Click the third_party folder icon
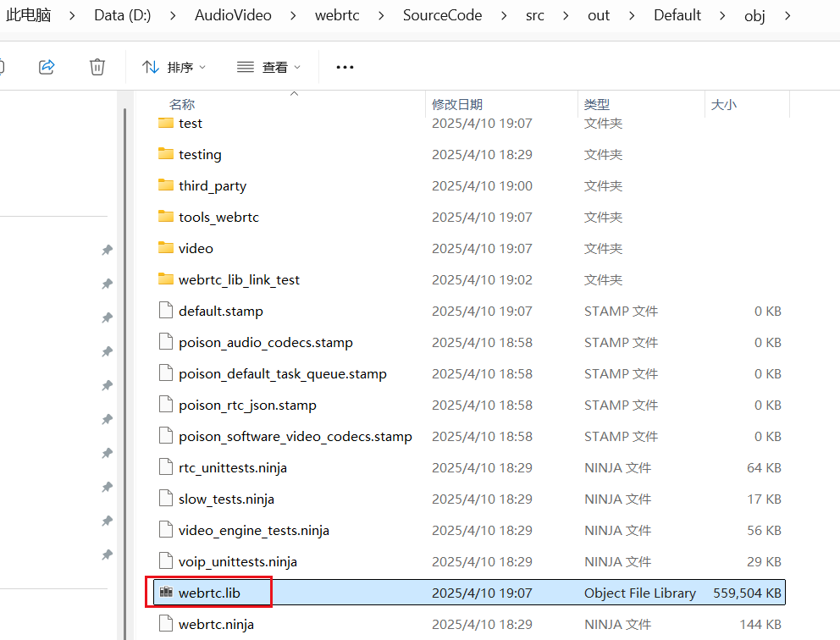This screenshot has width=840, height=640. click(166, 185)
